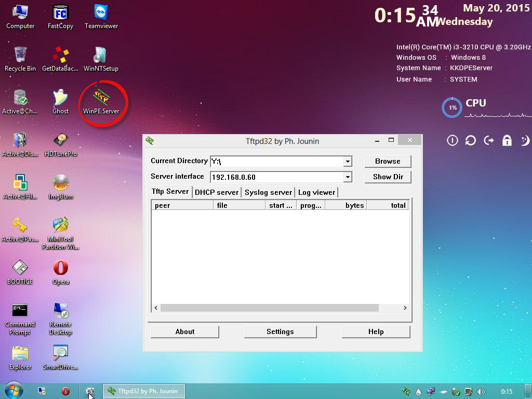
Task: Open the Explorer desktop icon
Action: [20, 357]
